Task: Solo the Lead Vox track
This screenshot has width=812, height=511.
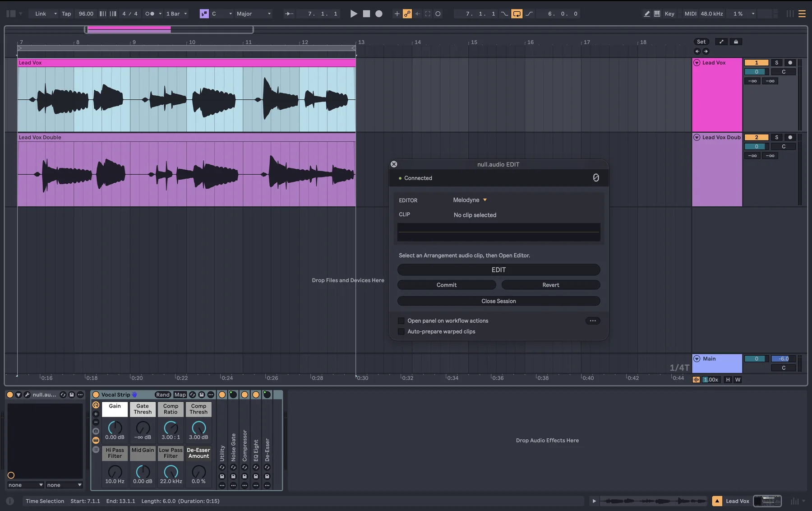Action: point(776,63)
